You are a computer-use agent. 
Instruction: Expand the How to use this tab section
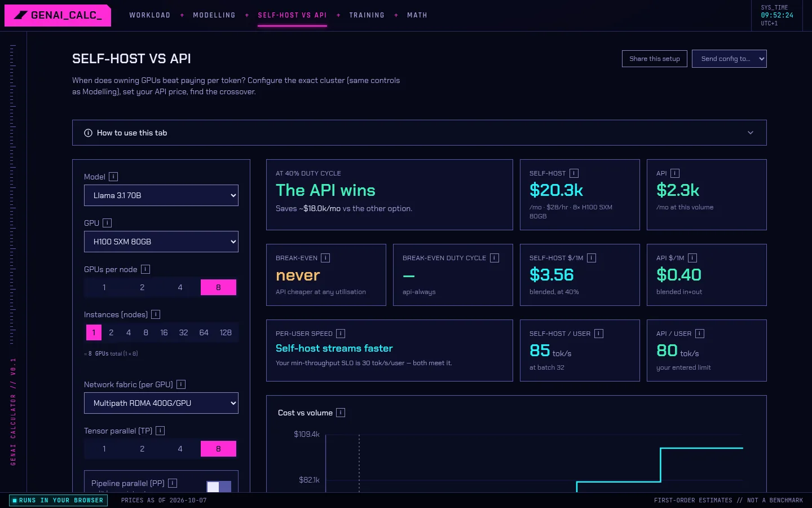tap(419, 133)
